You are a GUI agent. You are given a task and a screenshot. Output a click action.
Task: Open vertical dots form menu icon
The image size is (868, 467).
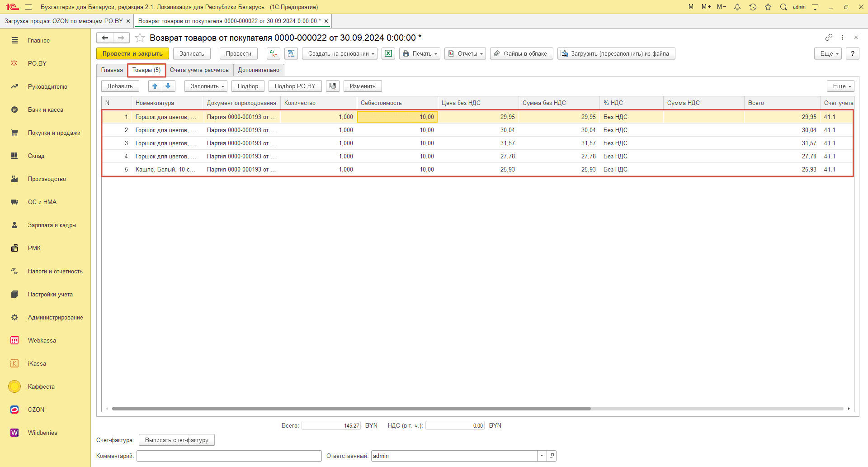pos(842,37)
